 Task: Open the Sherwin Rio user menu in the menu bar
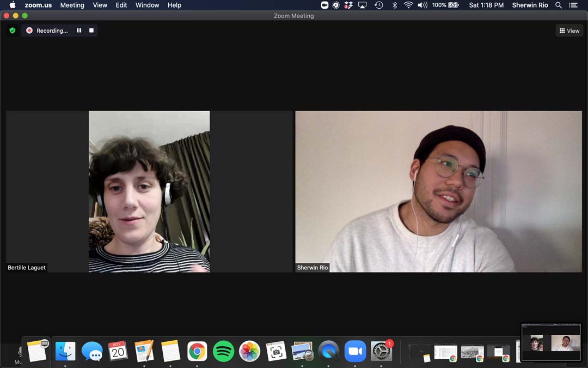[530, 5]
